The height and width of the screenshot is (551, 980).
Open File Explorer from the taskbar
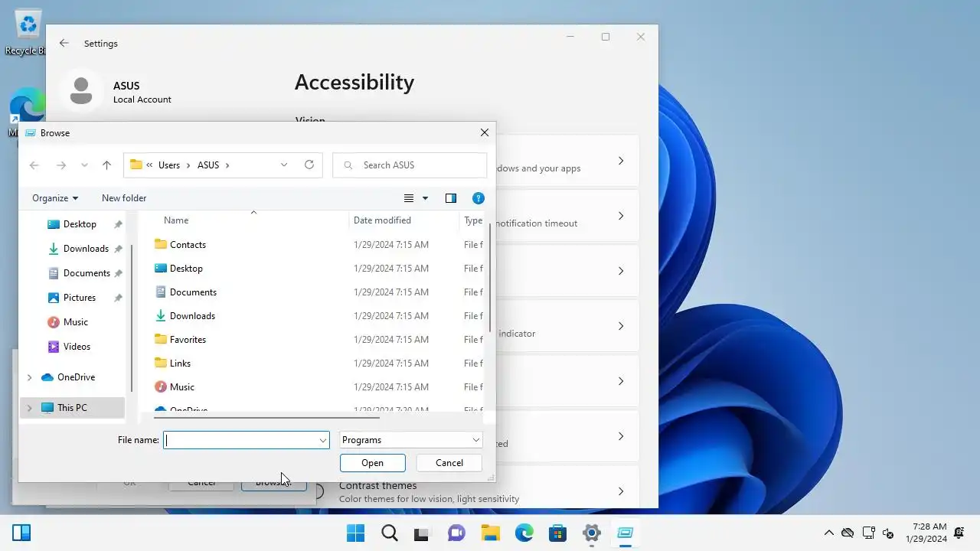[490, 533]
